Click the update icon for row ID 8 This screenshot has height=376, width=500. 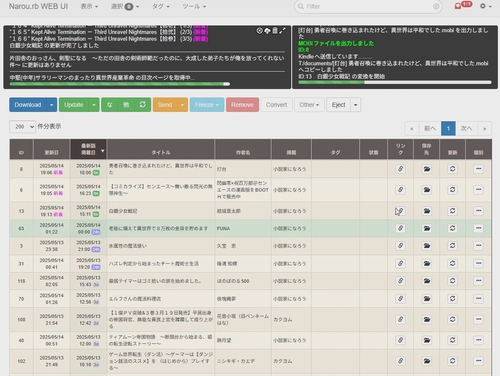point(452,169)
